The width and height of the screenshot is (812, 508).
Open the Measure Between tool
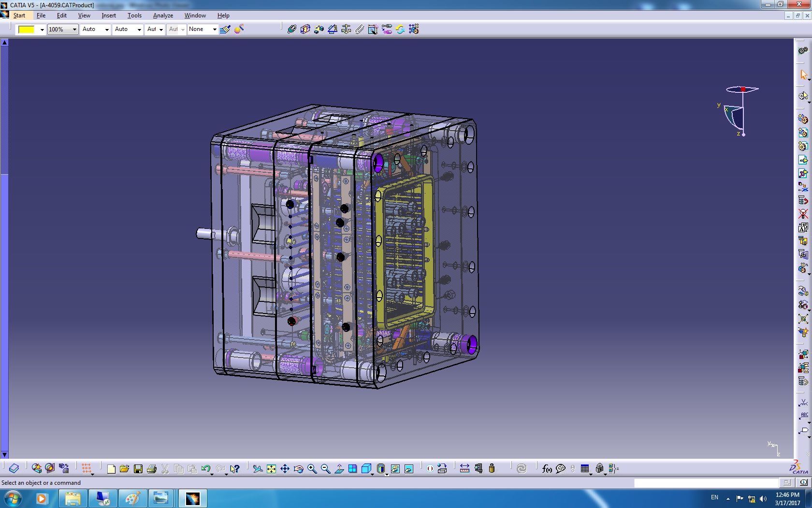464,468
